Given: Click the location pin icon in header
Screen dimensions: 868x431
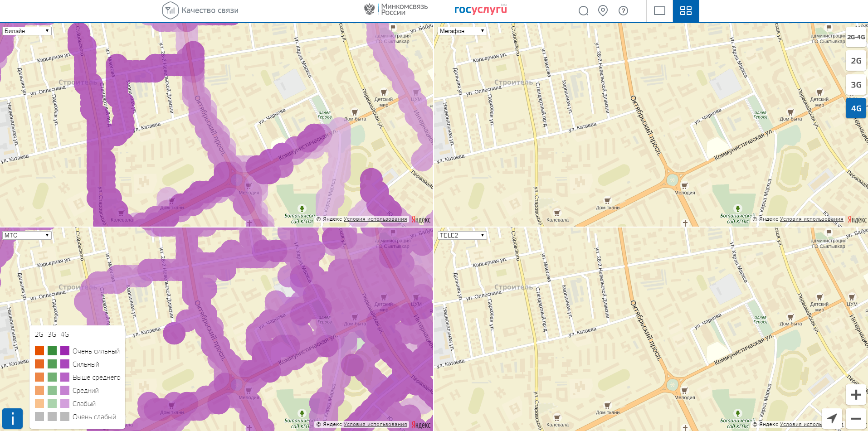Looking at the screenshot, I should click(603, 10).
